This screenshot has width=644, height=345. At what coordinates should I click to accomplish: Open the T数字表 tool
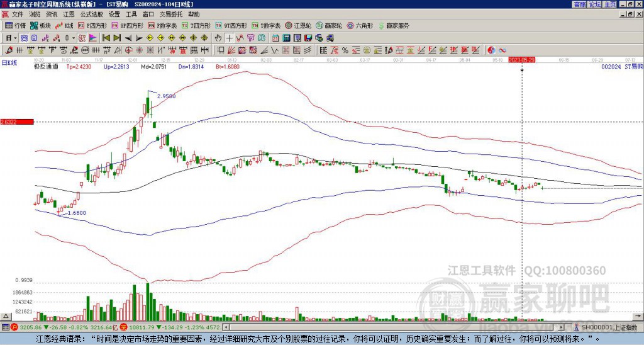pos(266,25)
